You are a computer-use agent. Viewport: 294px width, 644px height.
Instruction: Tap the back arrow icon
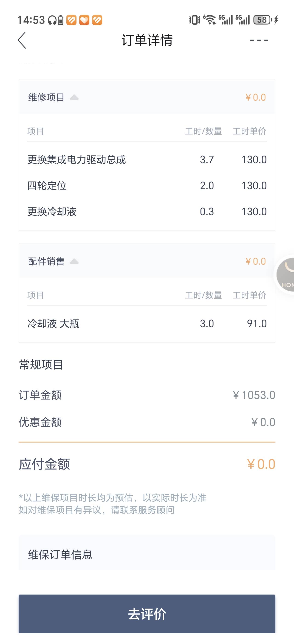[22, 40]
